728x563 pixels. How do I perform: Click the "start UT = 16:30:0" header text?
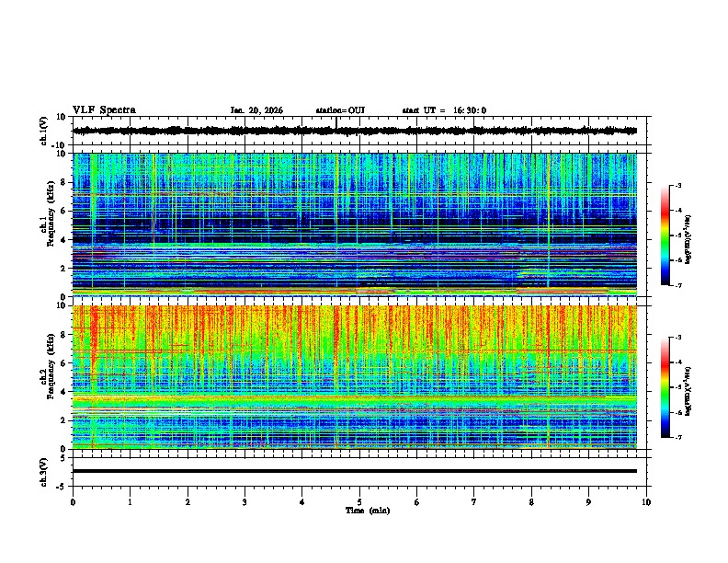(x=444, y=110)
